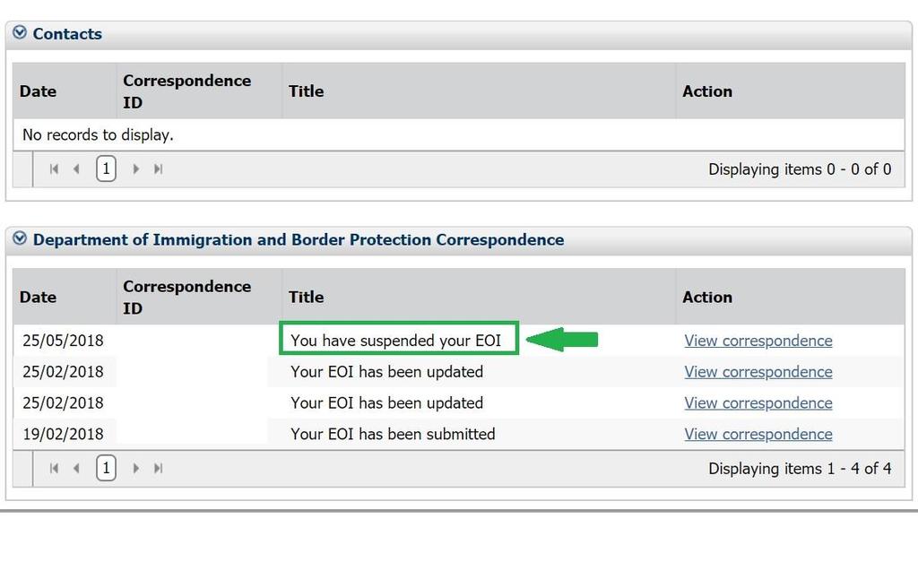Viewport: 918px width, 588px height.
Task: Click Date header in Department correspondence table
Action: pyautogui.click(x=38, y=297)
